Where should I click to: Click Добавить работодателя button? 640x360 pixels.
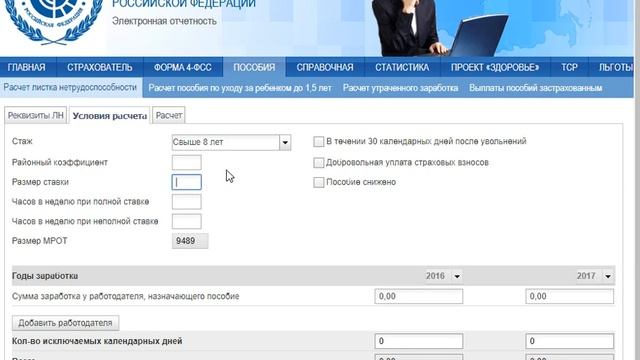click(65, 323)
